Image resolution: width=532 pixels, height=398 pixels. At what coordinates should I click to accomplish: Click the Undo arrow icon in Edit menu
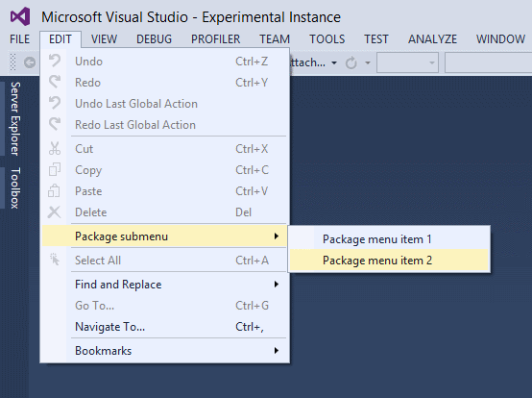[x=55, y=62]
